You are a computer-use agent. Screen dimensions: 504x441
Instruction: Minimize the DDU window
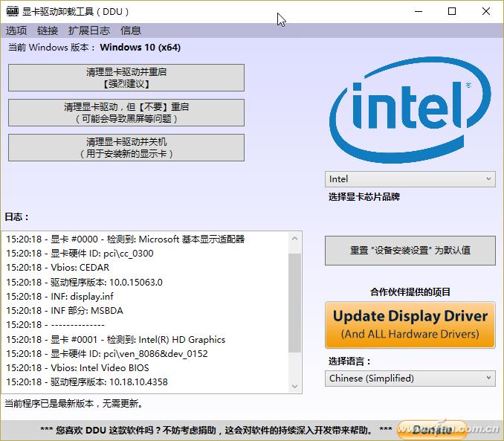click(419, 12)
